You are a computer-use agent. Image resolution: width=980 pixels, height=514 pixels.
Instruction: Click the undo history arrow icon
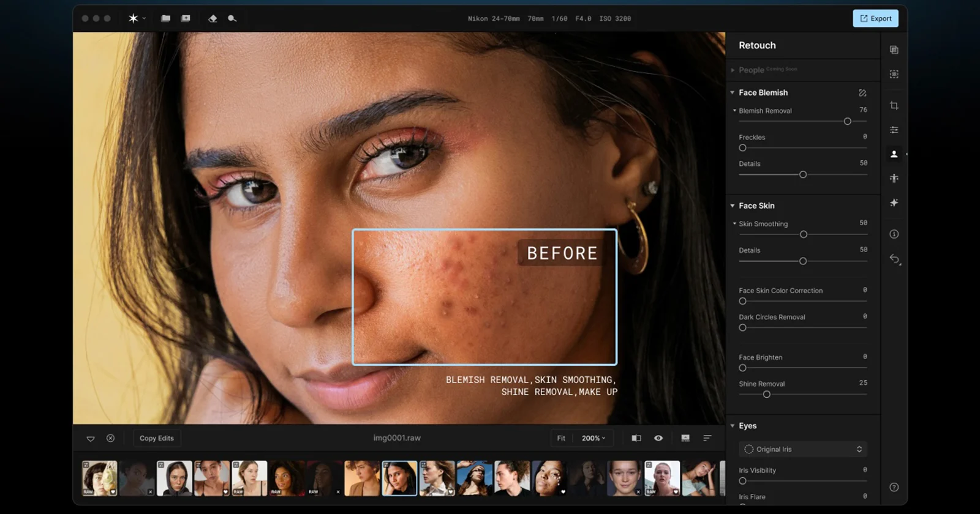(895, 259)
